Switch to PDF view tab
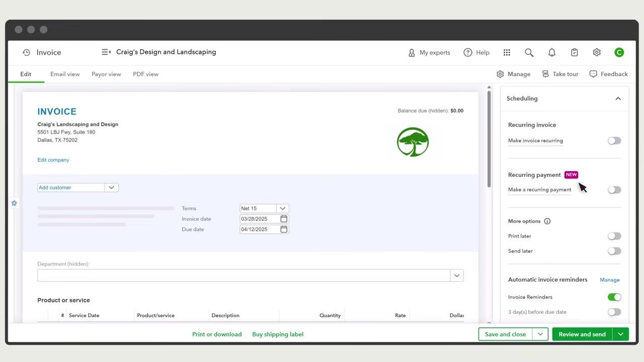This screenshot has height=362, width=644. pos(145,74)
